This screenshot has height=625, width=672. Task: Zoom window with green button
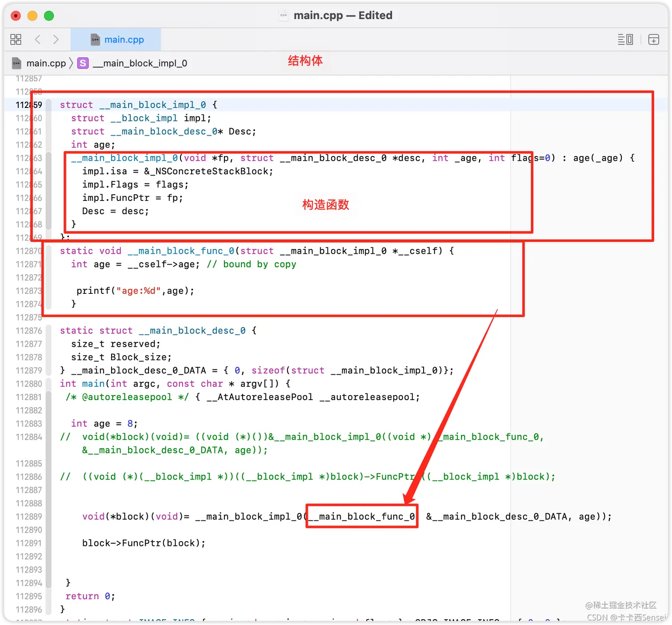49,16
